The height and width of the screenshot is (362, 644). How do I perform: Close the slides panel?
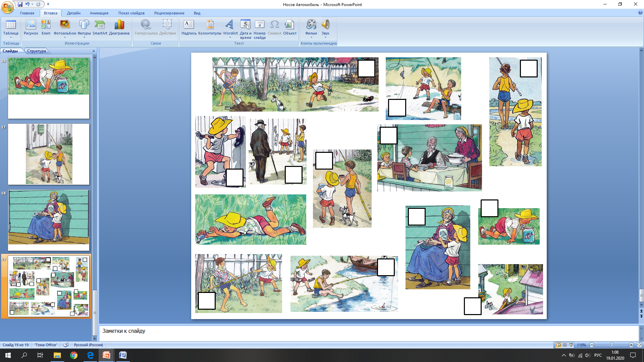94,51
